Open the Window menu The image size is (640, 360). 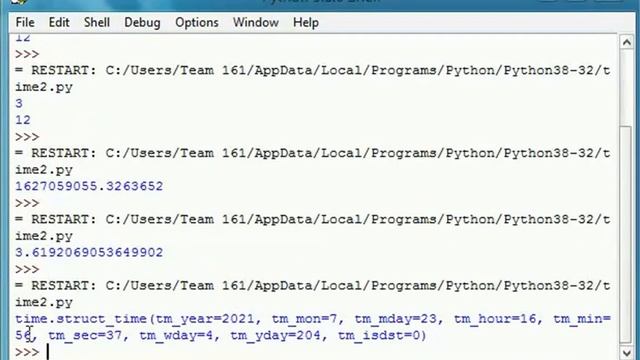tap(256, 22)
